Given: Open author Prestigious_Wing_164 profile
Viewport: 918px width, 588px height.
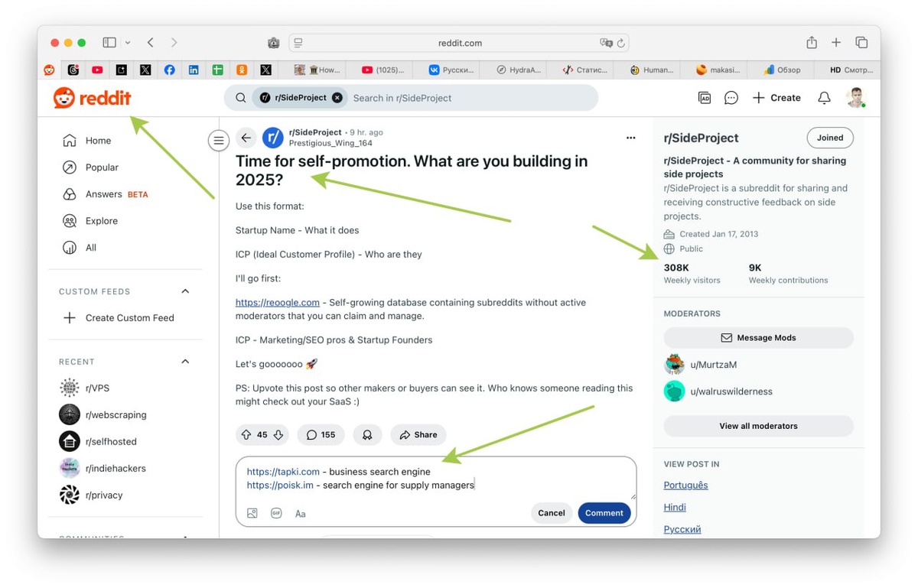Looking at the screenshot, I should tap(330, 143).
